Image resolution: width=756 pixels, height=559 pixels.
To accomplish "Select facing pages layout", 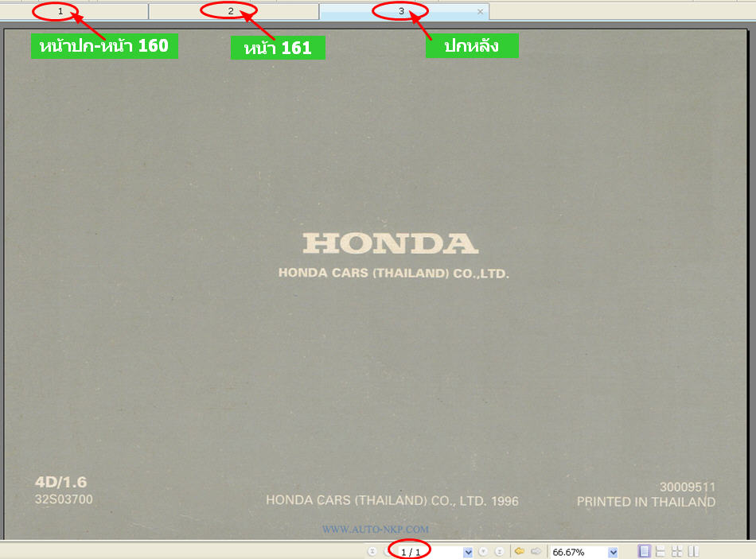I will click(693, 551).
